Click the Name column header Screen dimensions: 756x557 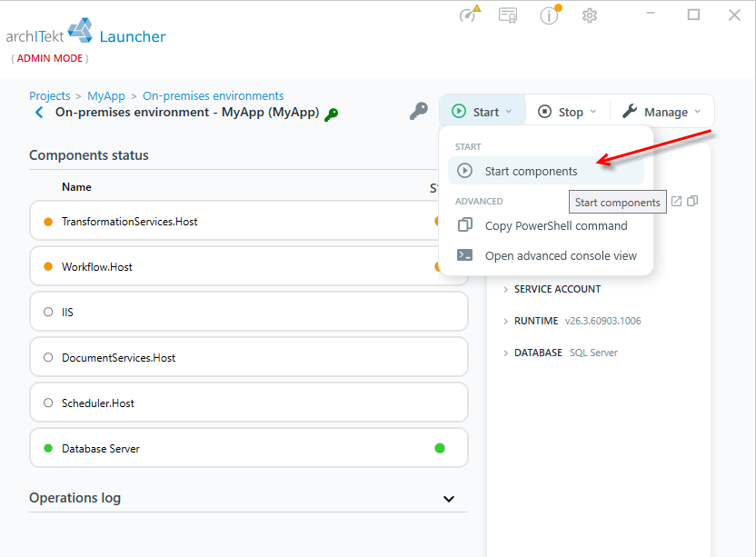[x=76, y=187]
